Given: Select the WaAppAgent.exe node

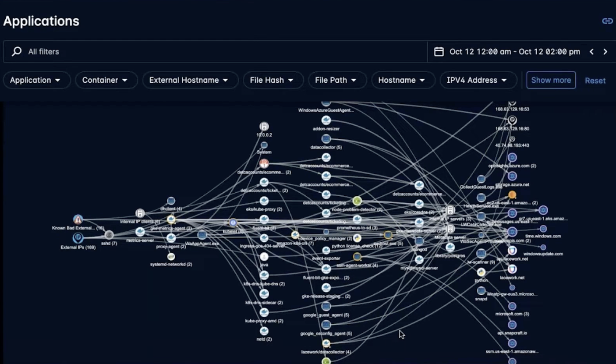Looking at the screenshot, I should pyautogui.click(x=202, y=235).
